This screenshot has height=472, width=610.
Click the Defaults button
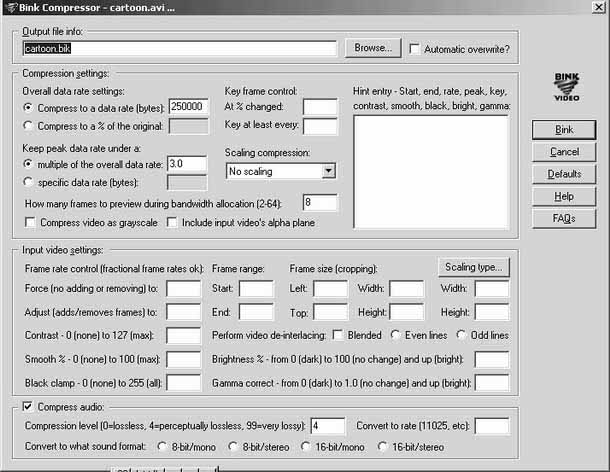tap(564, 174)
